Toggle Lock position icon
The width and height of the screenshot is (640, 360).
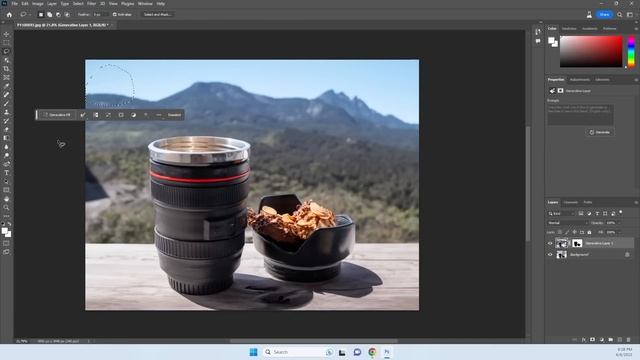574,232
